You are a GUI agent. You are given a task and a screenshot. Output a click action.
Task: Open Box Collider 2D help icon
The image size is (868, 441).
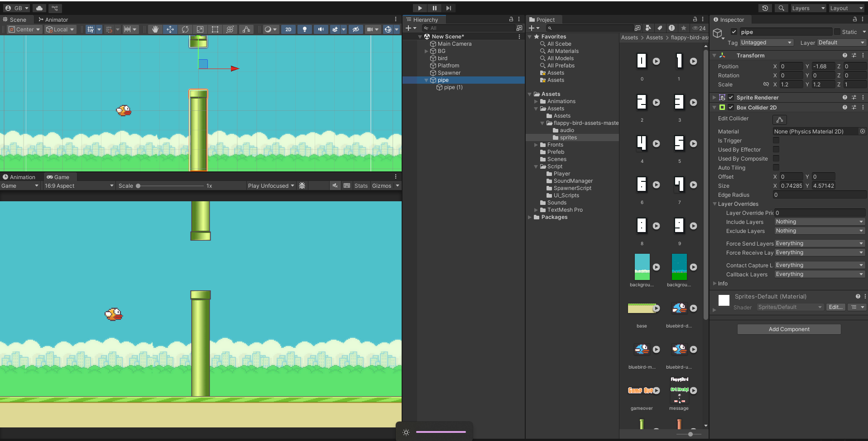[844, 108]
